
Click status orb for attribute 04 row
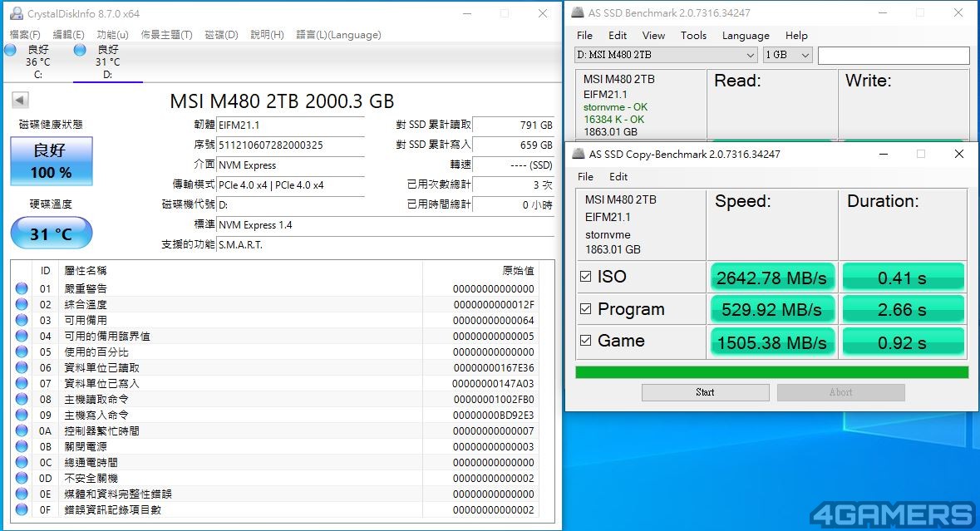pyautogui.click(x=22, y=336)
